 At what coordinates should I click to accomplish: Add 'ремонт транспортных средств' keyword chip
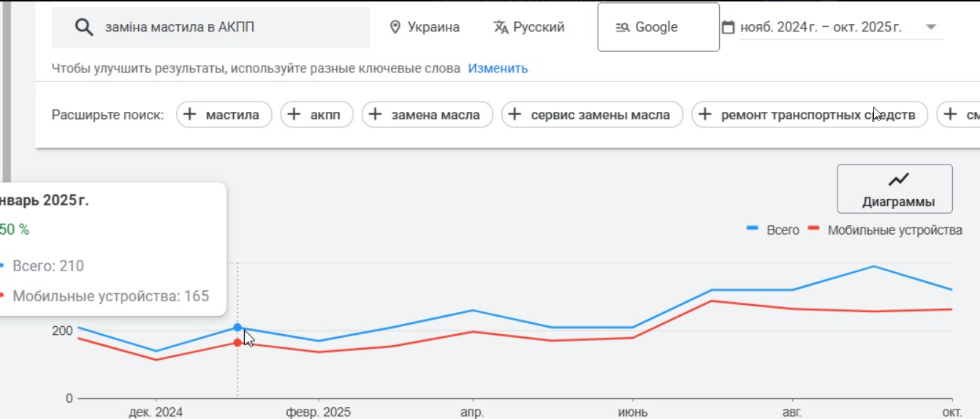(809, 115)
